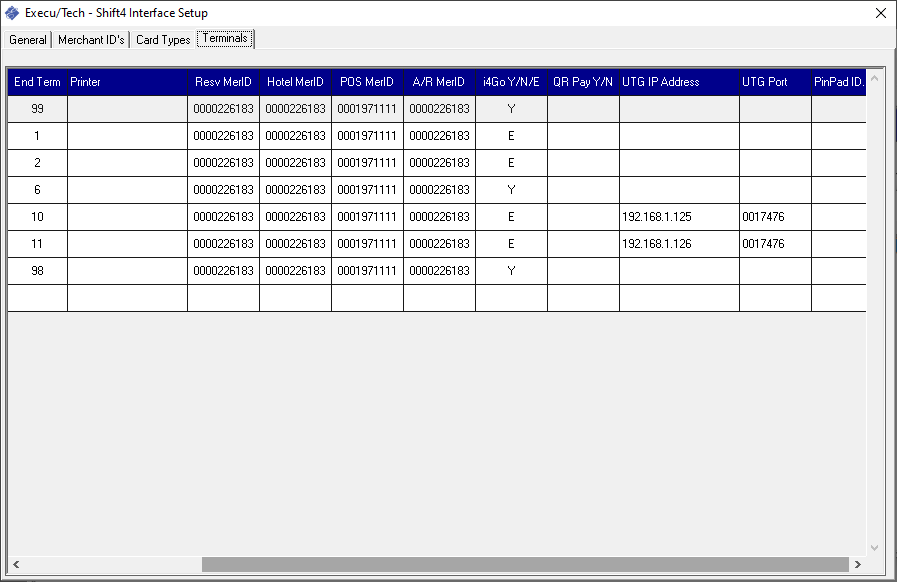
Task: Click the QR Pay cell in terminal 1 row
Action: click(584, 136)
